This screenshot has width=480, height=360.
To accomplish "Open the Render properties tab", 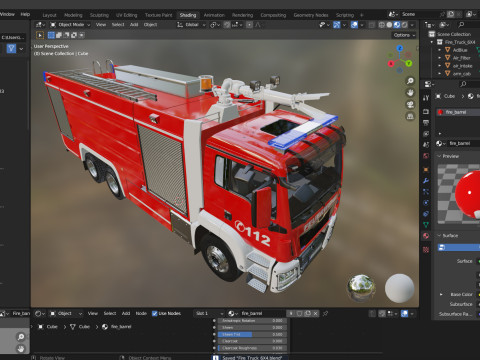I will click(x=426, y=111).
